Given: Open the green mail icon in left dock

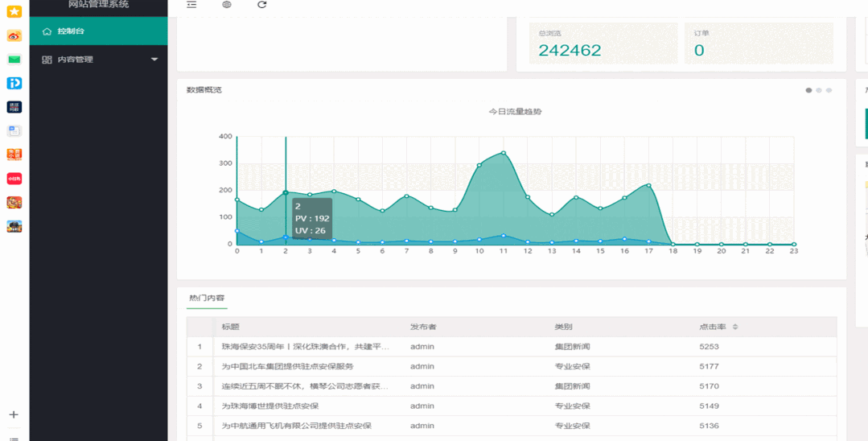Looking at the screenshot, I should 14,60.
